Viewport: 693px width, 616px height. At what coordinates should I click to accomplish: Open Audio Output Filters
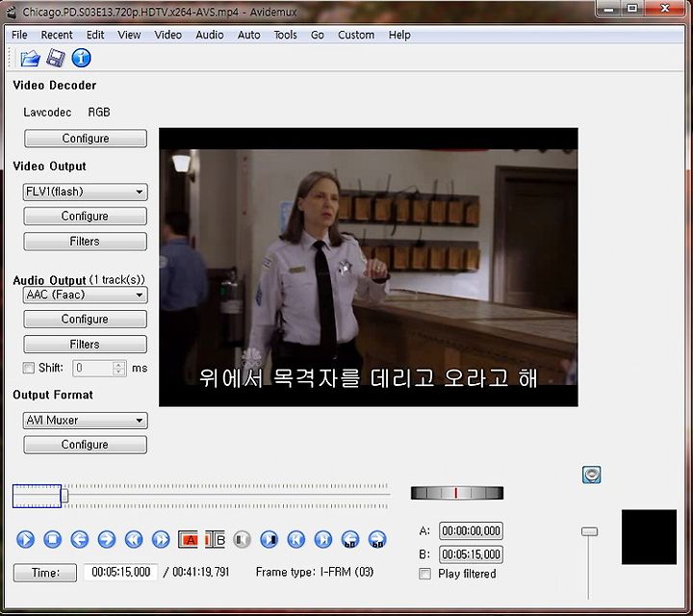click(85, 345)
